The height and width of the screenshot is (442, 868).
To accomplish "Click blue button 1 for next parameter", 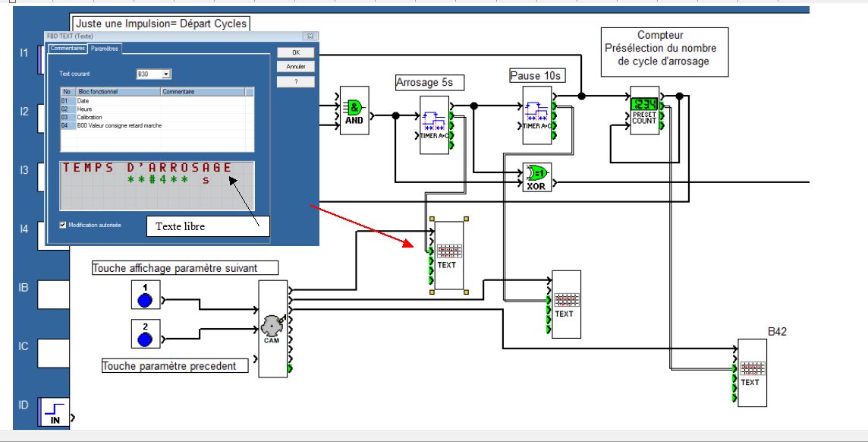I will [x=145, y=295].
